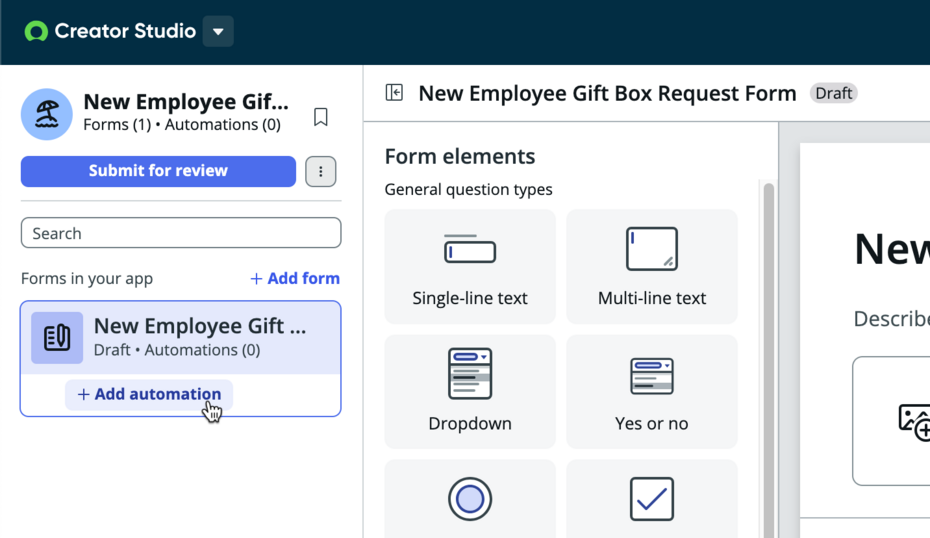The height and width of the screenshot is (538, 930).
Task: Add a Single-line text element
Action: click(470, 266)
